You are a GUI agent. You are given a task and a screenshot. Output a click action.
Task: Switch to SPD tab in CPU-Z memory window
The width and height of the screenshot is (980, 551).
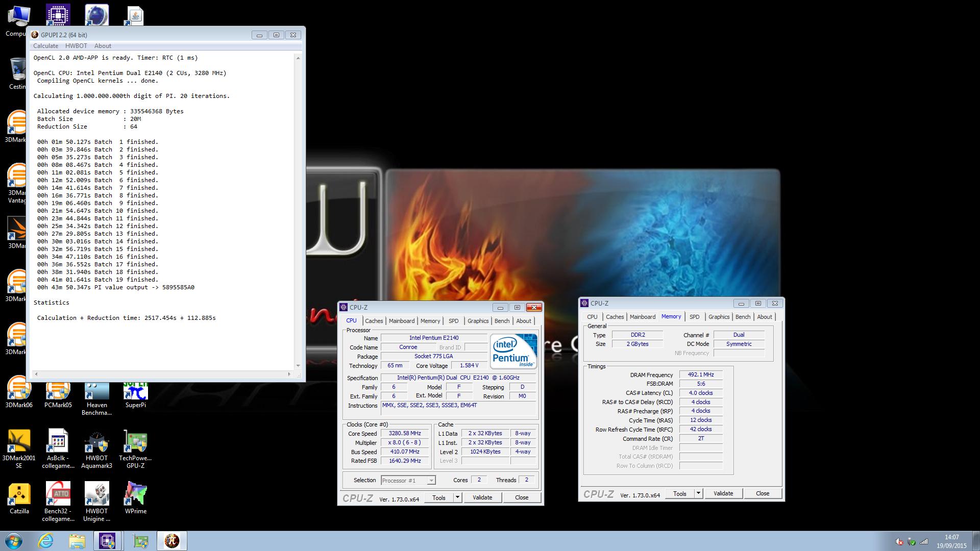coord(694,317)
